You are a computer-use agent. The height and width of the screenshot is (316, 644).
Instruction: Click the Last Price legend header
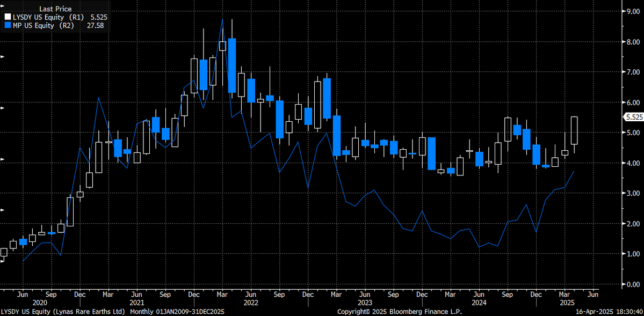coord(55,9)
